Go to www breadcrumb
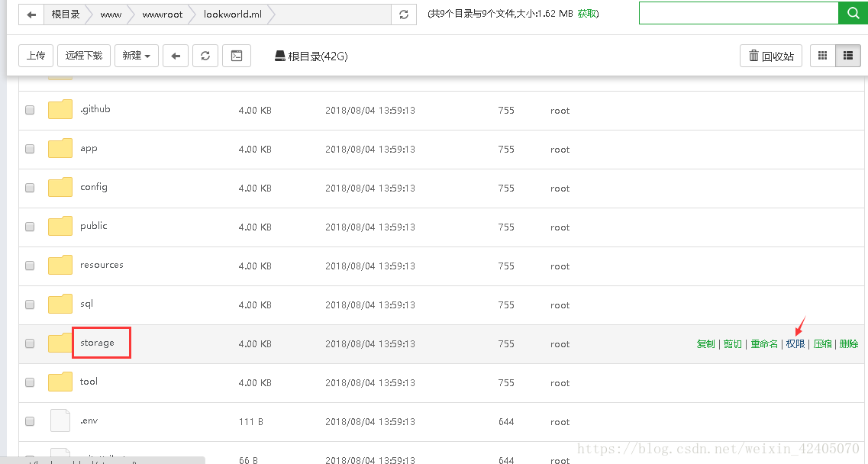The height and width of the screenshot is (464, 868). click(x=111, y=14)
